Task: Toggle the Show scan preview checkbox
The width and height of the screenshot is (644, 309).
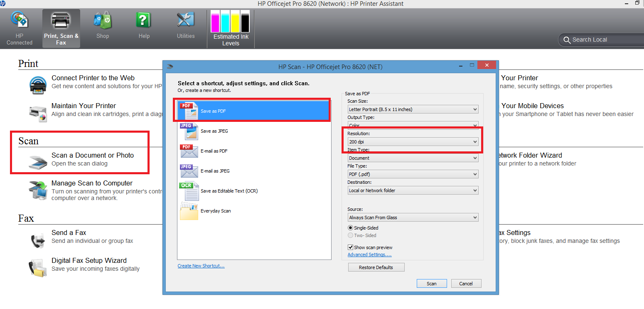Action: (350, 247)
